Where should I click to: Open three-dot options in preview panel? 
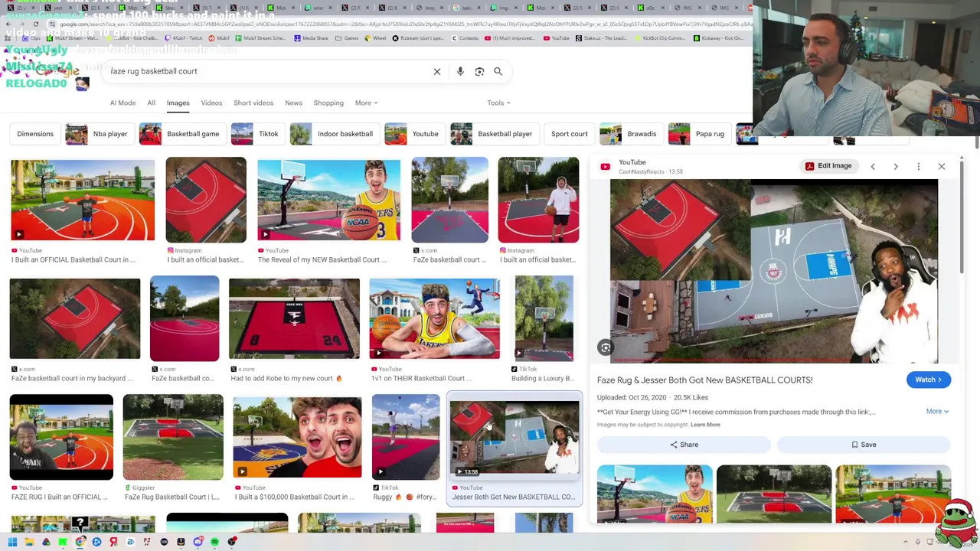click(x=919, y=166)
